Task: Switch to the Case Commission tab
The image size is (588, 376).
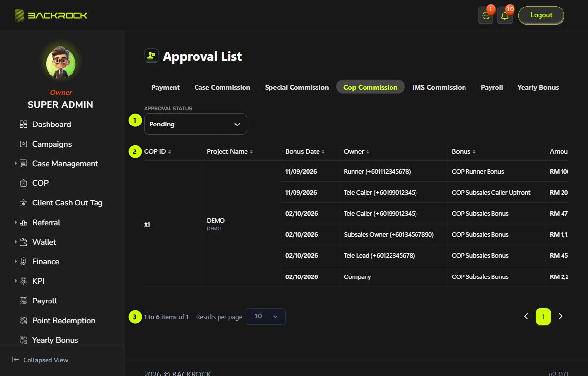Action: pyautogui.click(x=222, y=87)
